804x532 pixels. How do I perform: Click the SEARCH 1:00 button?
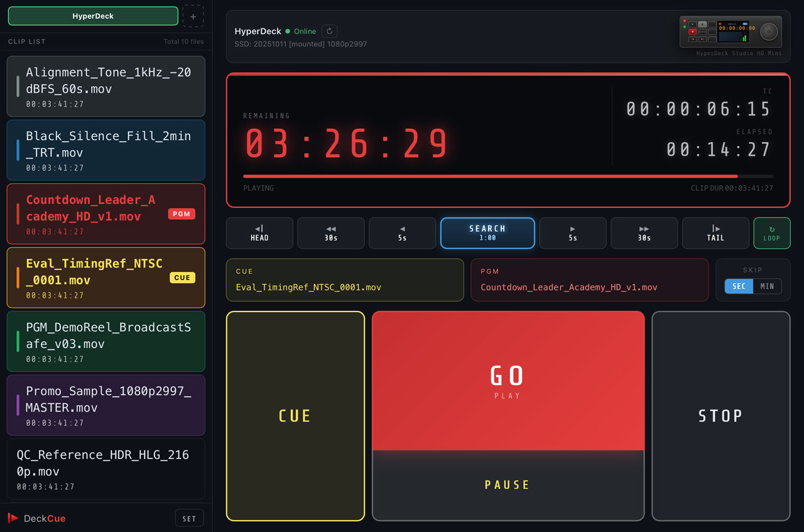coord(487,233)
